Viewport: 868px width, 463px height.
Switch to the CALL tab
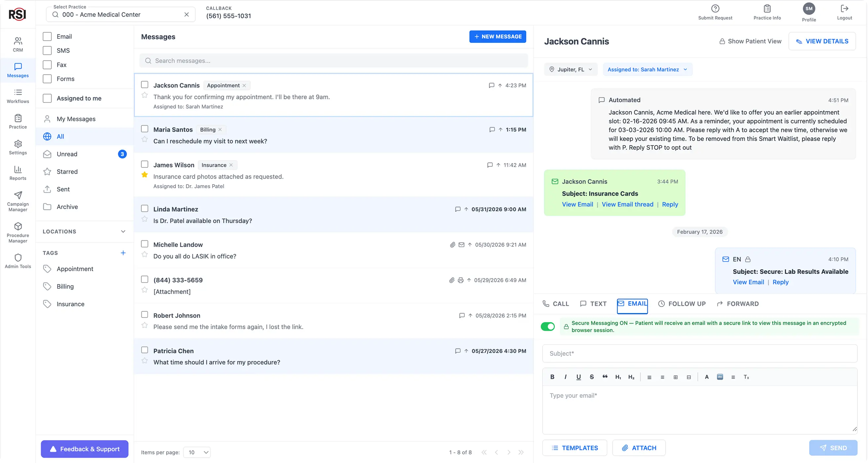pyautogui.click(x=556, y=304)
